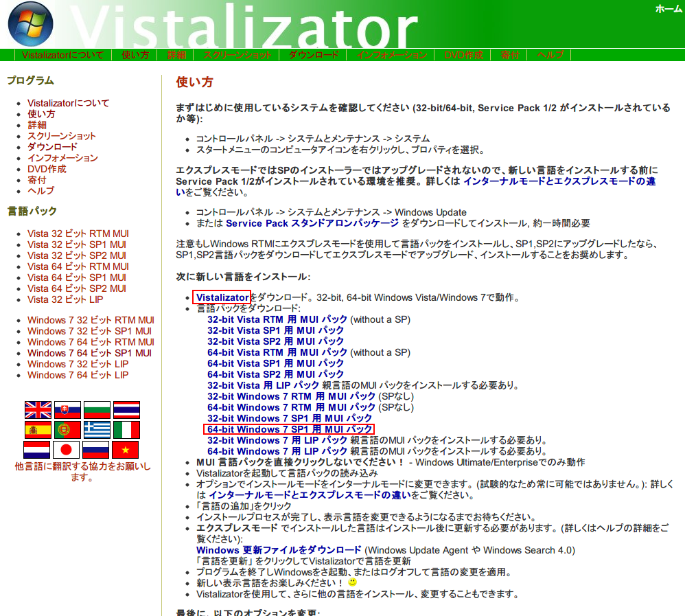Choose the Italian flag
The width and height of the screenshot is (685, 616).
coord(127,430)
